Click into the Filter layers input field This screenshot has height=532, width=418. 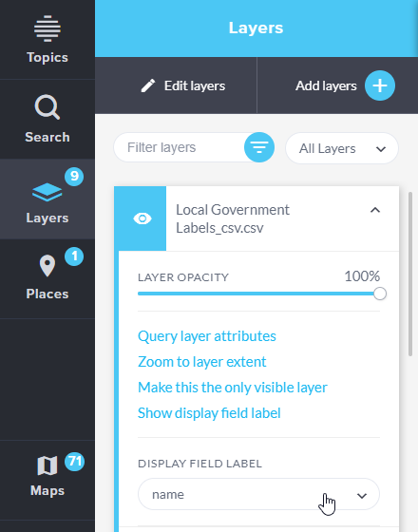click(180, 147)
